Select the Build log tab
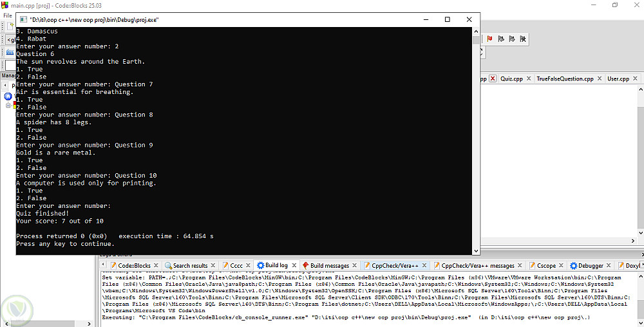Viewport: 644px width, 327px height. pyautogui.click(x=276, y=265)
